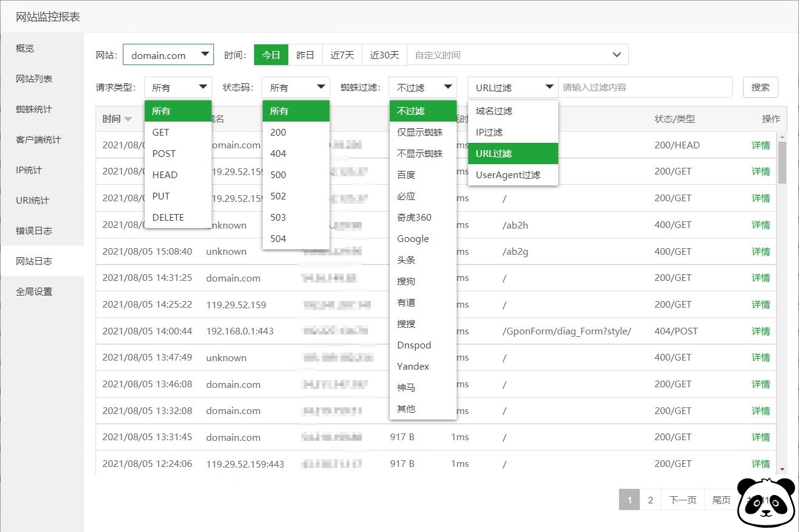Open the 蜘蛛过滤 dropdown

point(423,88)
